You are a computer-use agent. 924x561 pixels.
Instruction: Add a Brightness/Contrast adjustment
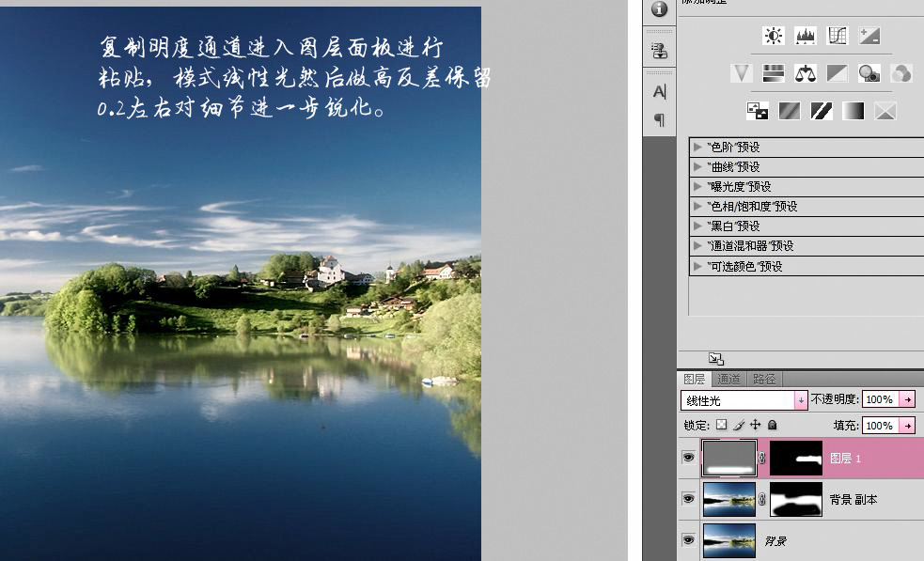[x=774, y=36]
